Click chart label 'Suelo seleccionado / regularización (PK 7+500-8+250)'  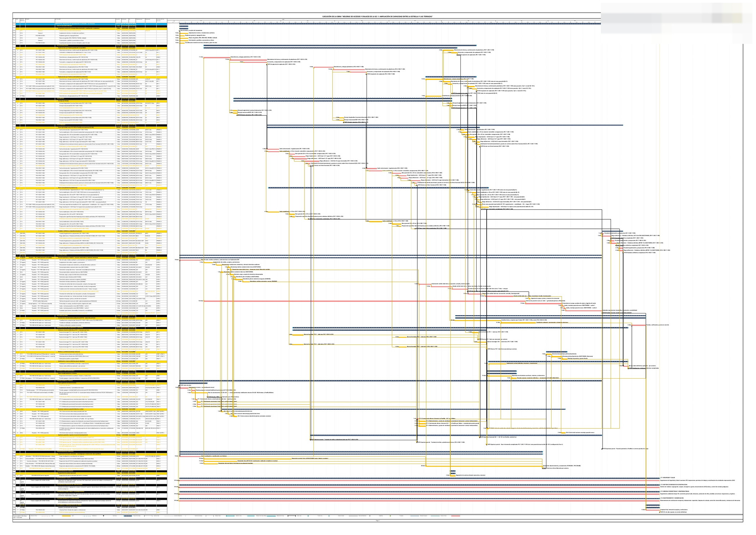[x=294, y=149]
